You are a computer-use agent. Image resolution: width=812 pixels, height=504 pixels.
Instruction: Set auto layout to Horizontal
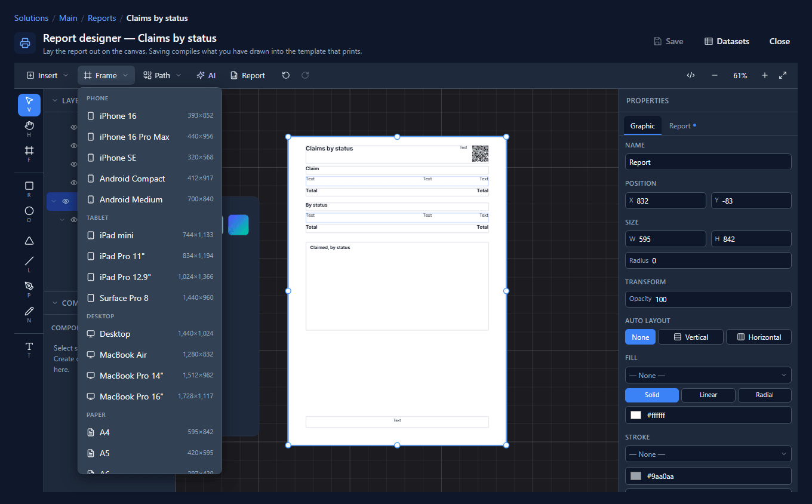758,337
